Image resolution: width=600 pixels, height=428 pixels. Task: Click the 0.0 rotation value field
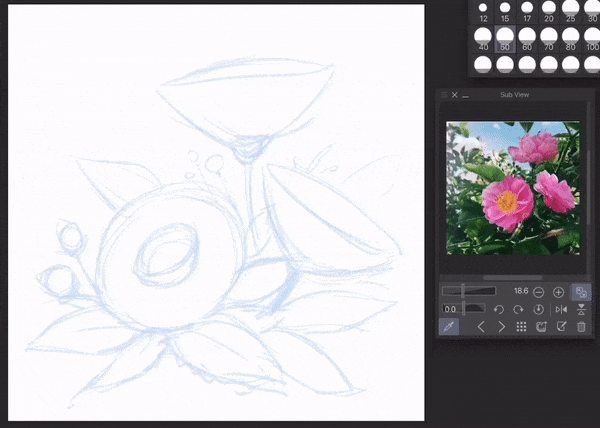click(450, 309)
